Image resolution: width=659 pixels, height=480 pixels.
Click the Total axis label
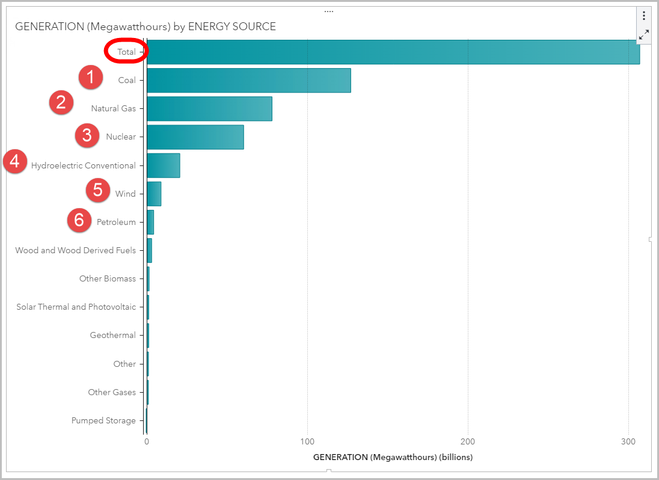127,52
